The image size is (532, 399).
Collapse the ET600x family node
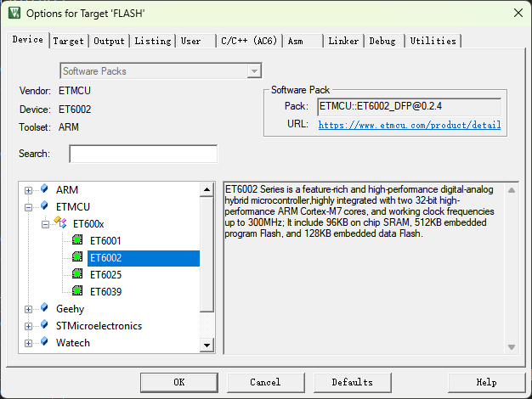[x=45, y=224]
